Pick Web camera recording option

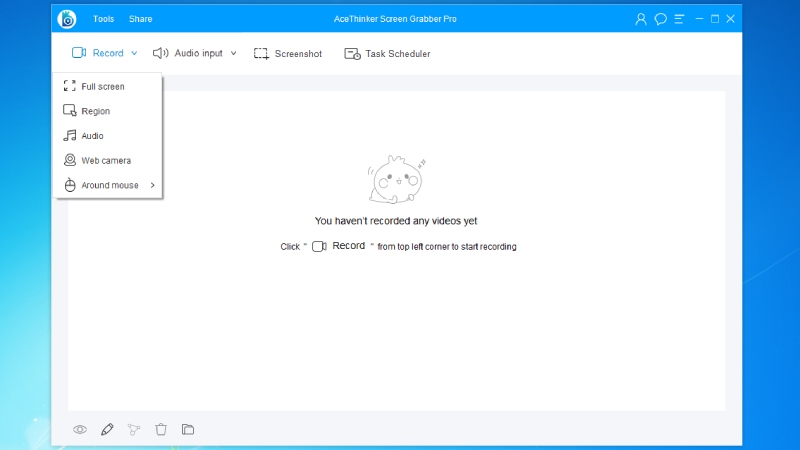[105, 160]
